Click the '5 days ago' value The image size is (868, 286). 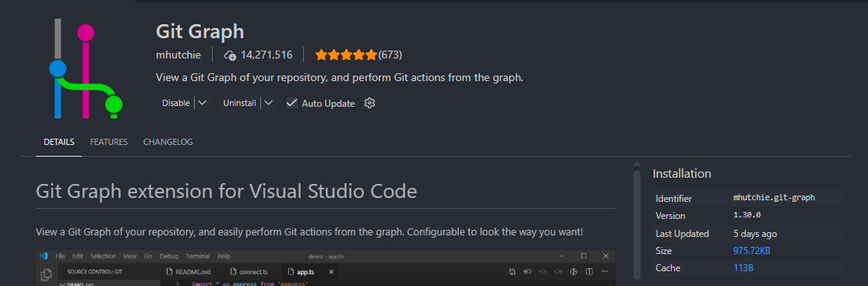[x=755, y=234]
